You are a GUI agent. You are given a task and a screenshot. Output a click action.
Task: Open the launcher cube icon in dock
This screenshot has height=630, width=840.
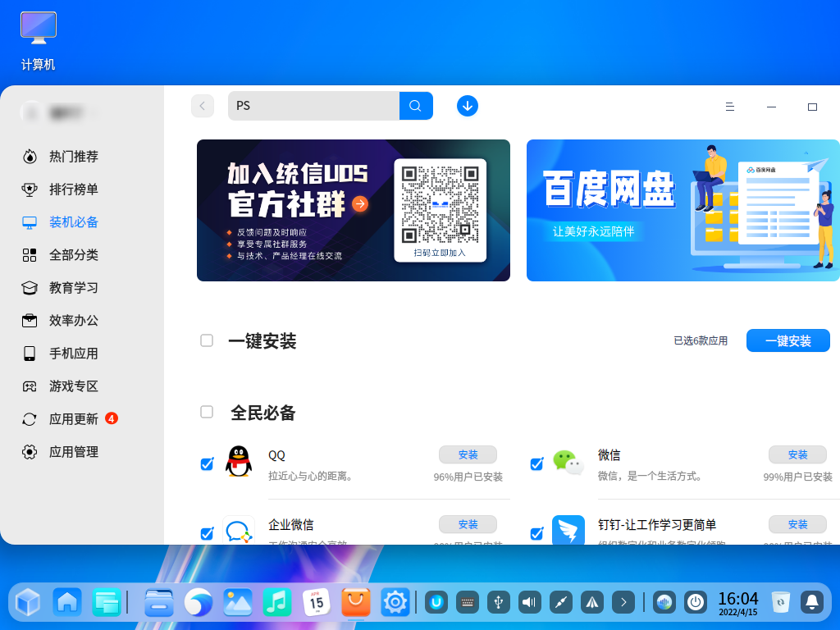28,602
